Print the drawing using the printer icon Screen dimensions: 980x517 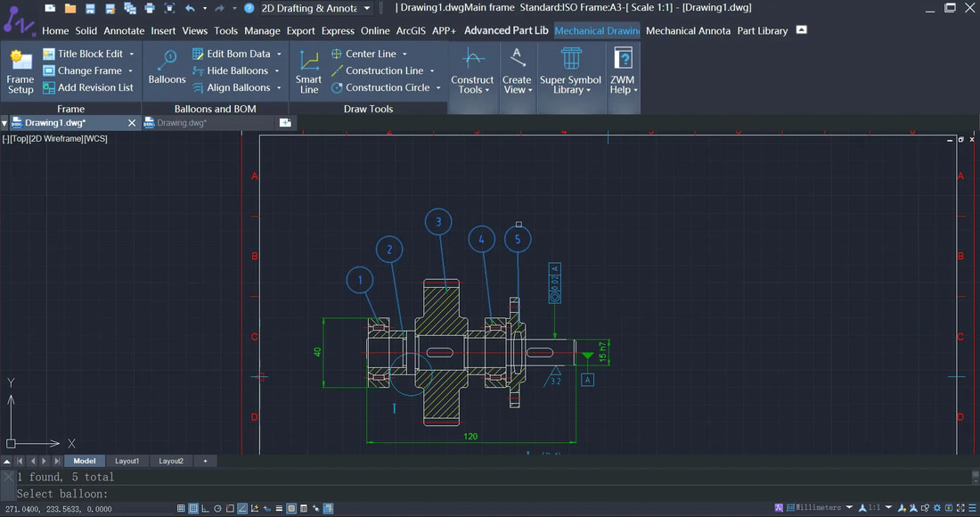click(x=150, y=8)
